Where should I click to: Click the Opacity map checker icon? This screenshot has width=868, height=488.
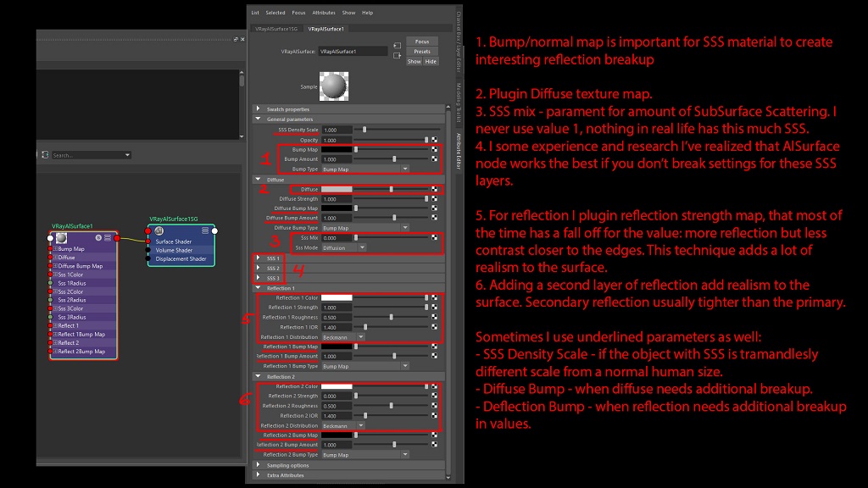(x=435, y=140)
